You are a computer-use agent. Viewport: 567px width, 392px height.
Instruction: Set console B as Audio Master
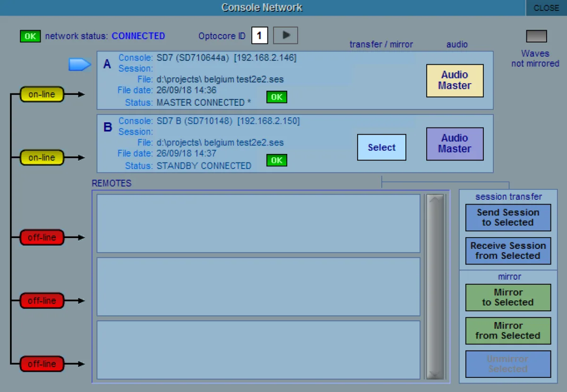[455, 144]
